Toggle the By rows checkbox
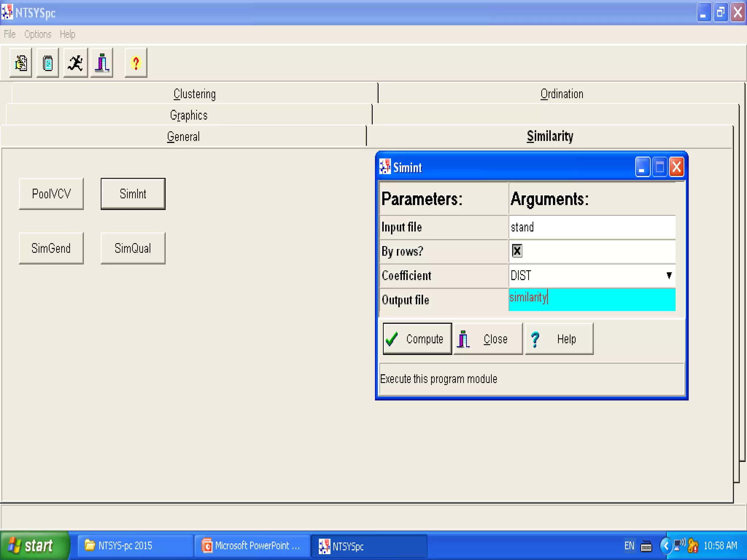This screenshot has width=747, height=560. coord(517,251)
